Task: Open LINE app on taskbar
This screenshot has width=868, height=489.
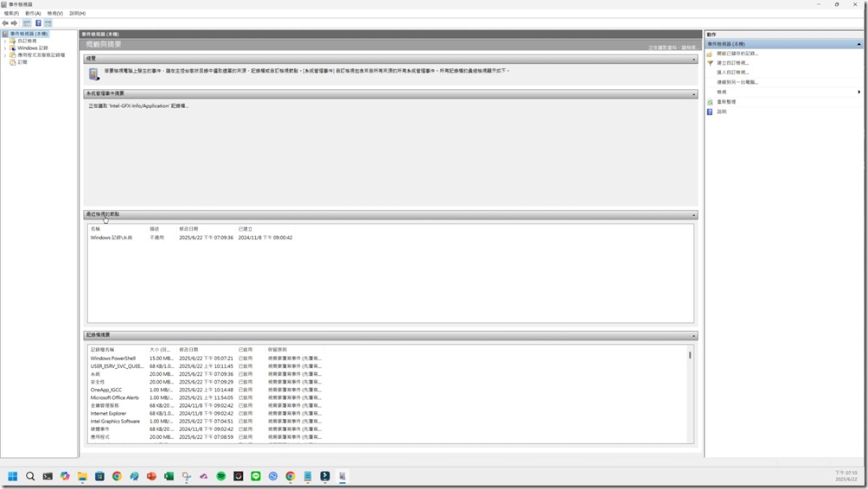Action: [x=256, y=476]
